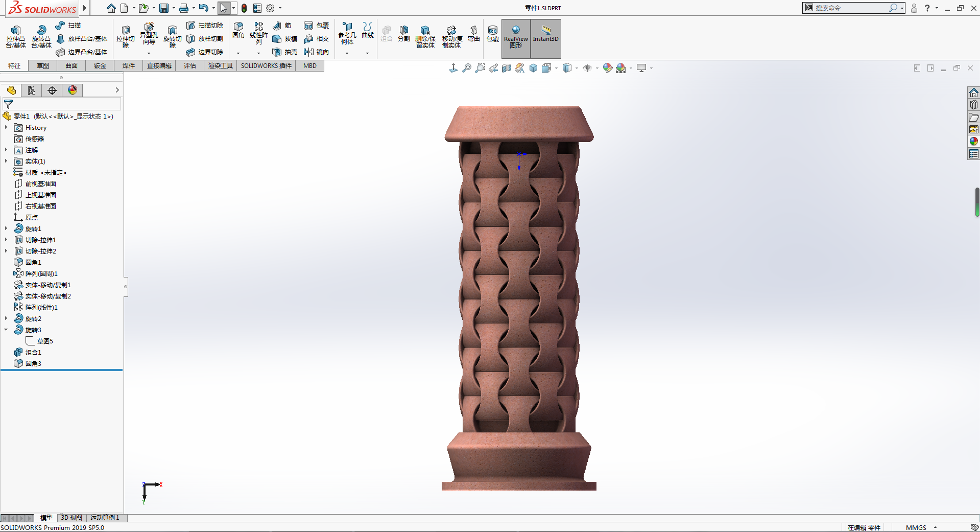This screenshot has height=532, width=980.
Task: Expand the 注解 annotations node
Action: [x=6, y=150]
